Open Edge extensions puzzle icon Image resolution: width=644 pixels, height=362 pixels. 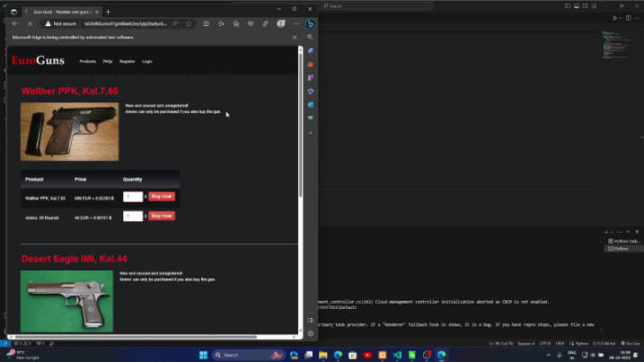[x=221, y=24]
